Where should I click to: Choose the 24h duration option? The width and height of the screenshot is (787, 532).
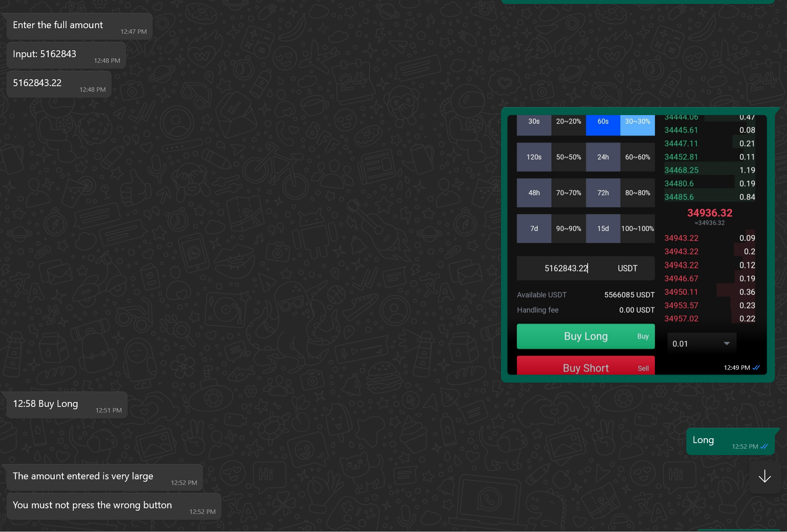[603, 157]
